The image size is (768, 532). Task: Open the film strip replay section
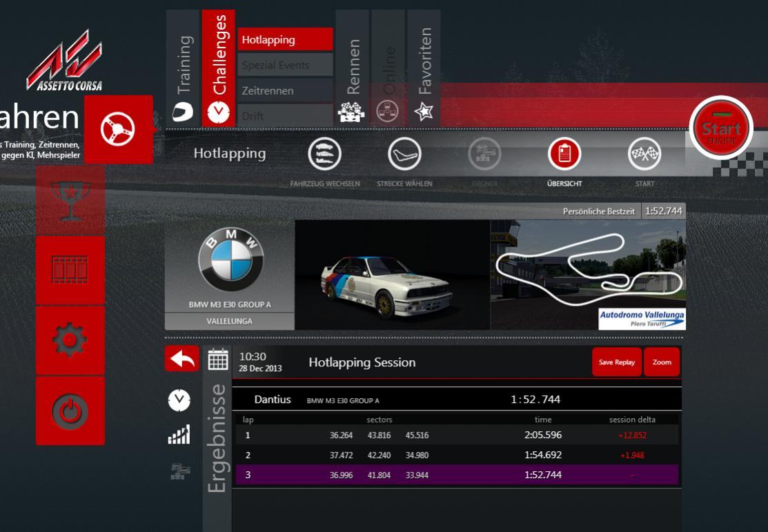coord(70,270)
